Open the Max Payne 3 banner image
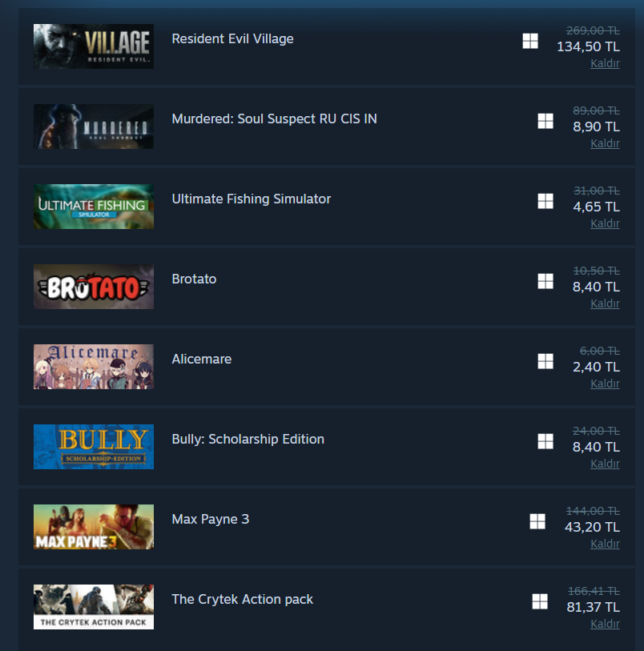644x651 pixels. [x=94, y=527]
